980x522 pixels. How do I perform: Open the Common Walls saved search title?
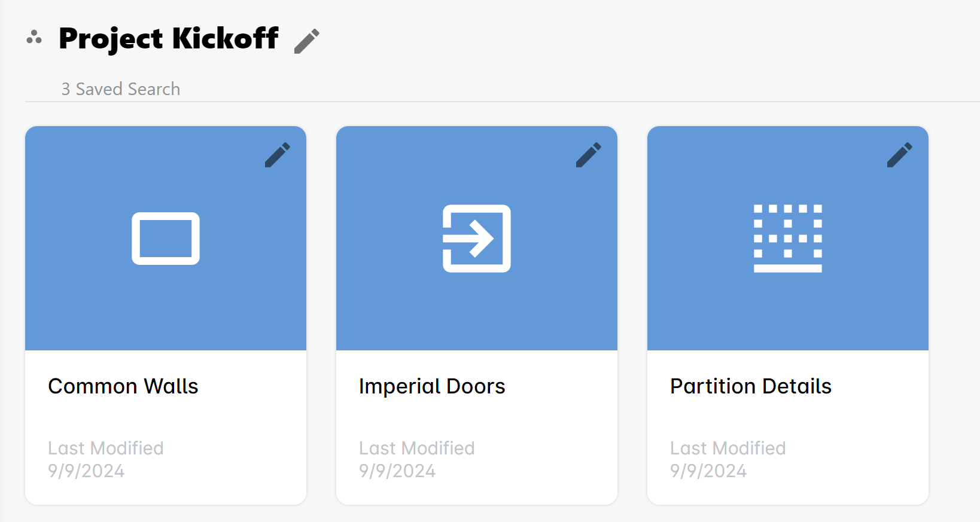coord(123,386)
